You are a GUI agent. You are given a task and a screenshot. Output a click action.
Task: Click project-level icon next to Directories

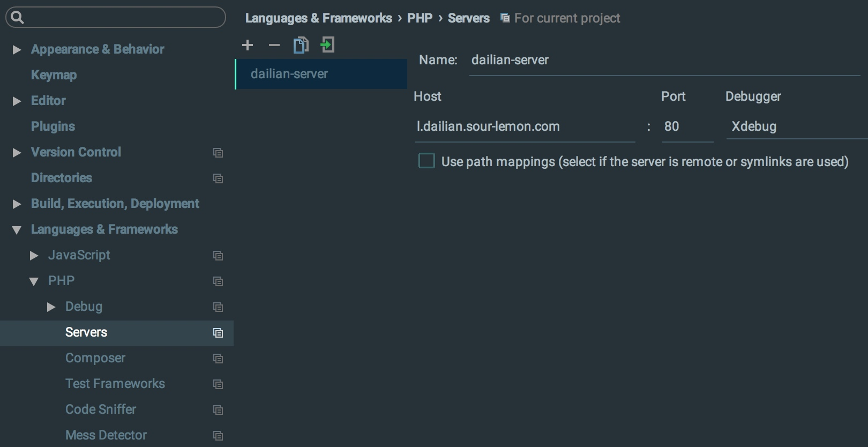pos(218,178)
